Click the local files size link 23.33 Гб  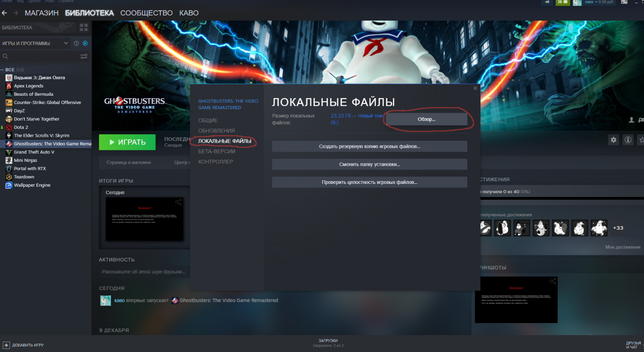pyautogui.click(x=356, y=119)
